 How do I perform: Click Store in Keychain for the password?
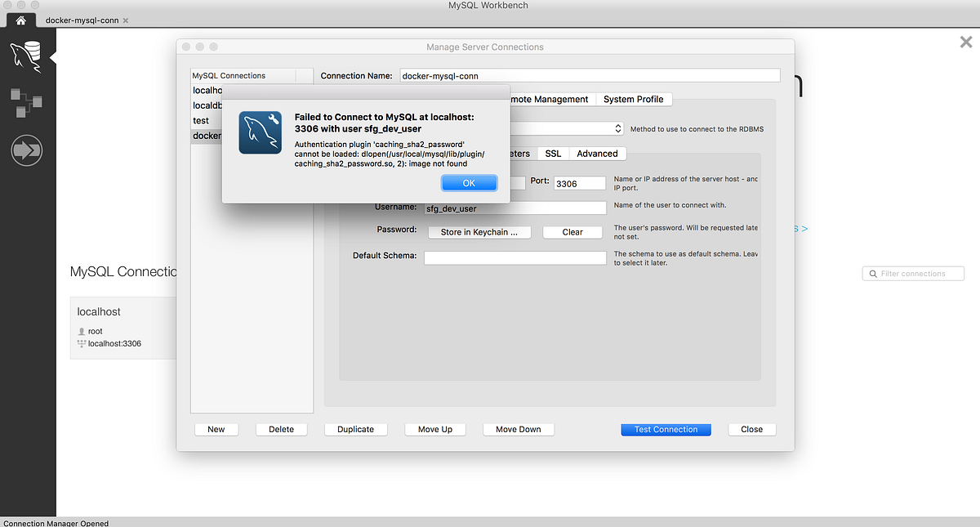click(x=479, y=232)
